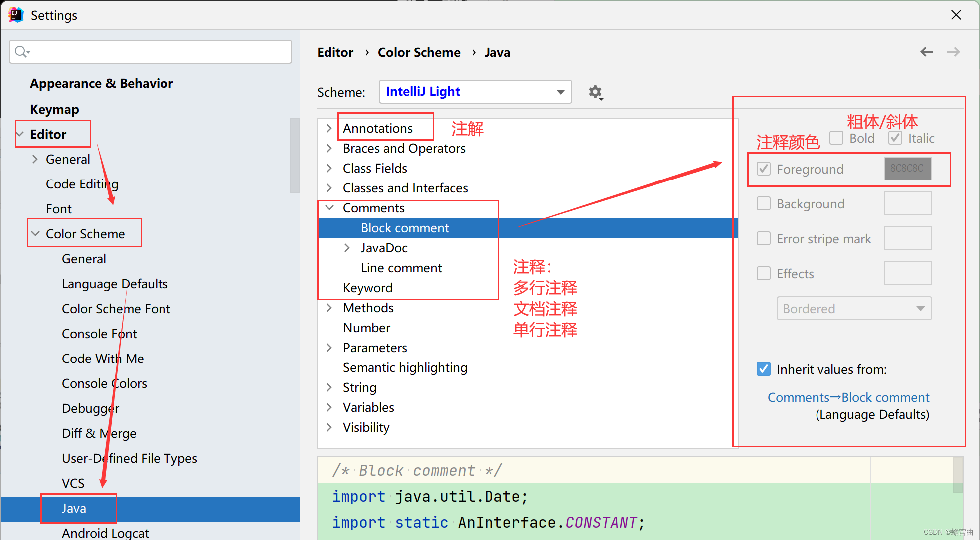The height and width of the screenshot is (540, 980).
Task: Collapse the Color Scheme sidebar node
Action: [35, 234]
